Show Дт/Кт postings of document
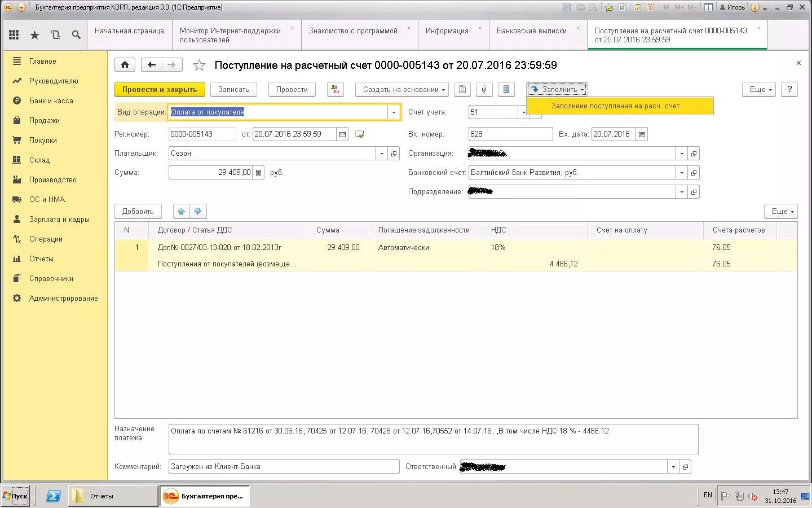The width and height of the screenshot is (812, 508). click(336, 89)
